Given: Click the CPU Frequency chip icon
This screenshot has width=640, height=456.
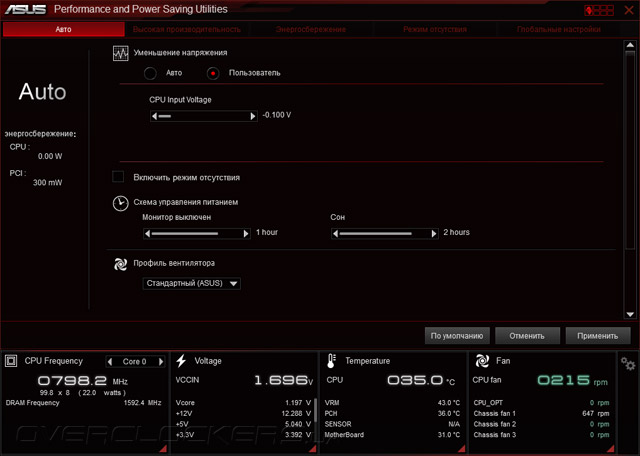Looking at the screenshot, I should click(11, 361).
